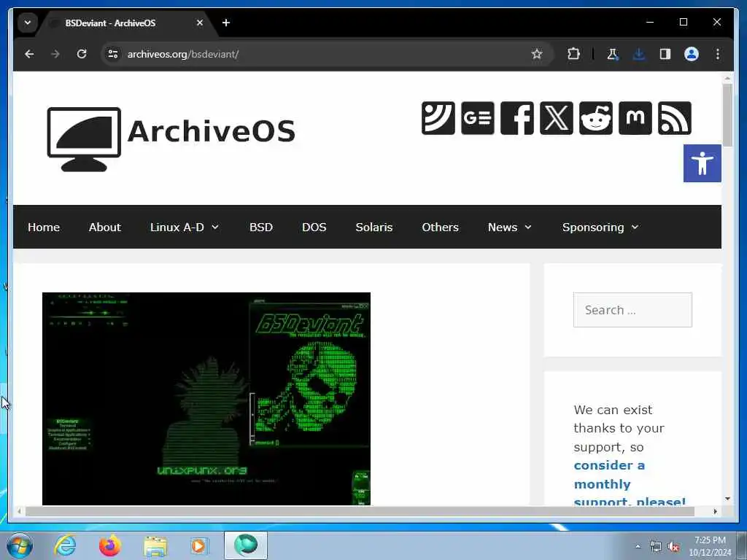747x560 pixels.
Task: Open the DOS category
Action: coord(314,227)
